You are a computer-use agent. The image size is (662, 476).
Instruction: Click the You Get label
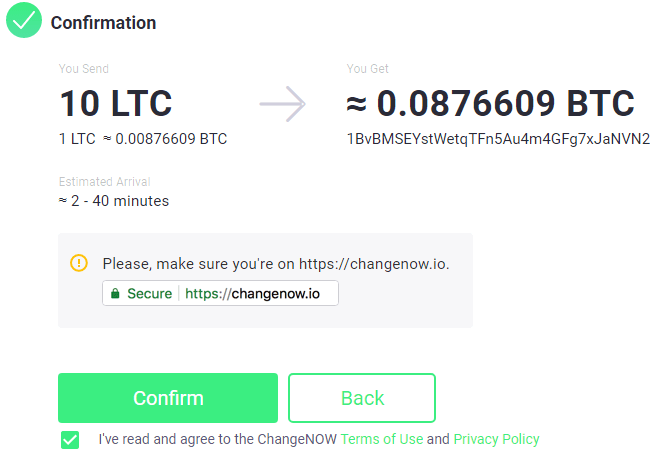[368, 69]
